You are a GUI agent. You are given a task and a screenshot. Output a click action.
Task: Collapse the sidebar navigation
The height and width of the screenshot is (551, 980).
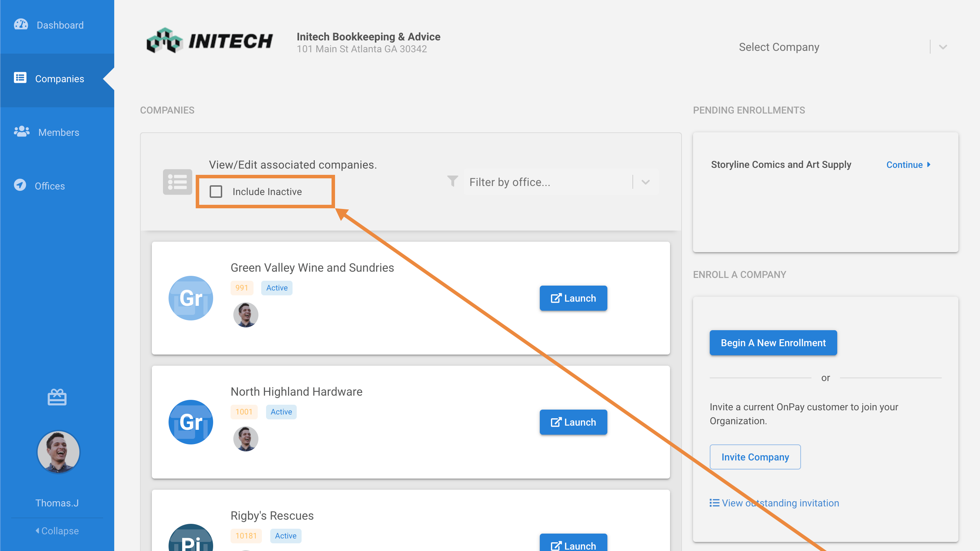point(57,530)
